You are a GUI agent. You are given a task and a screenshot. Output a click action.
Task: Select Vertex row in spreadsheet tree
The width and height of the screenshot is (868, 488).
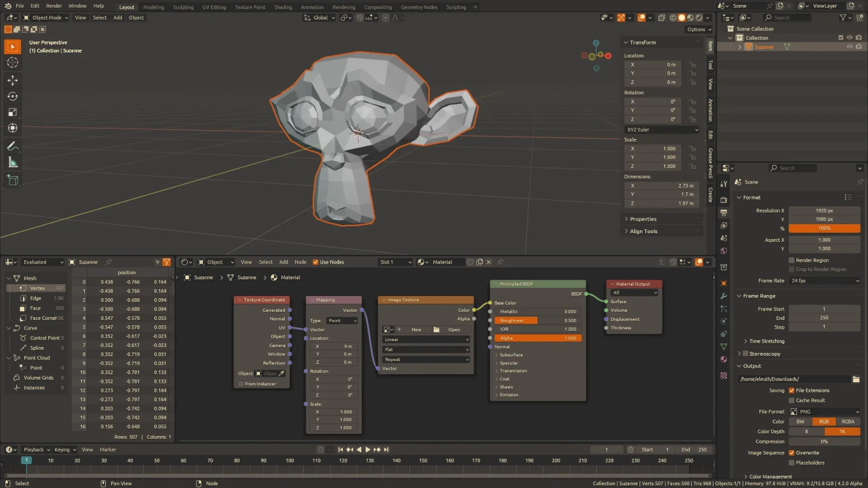pyautogui.click(x=37, y=288)
